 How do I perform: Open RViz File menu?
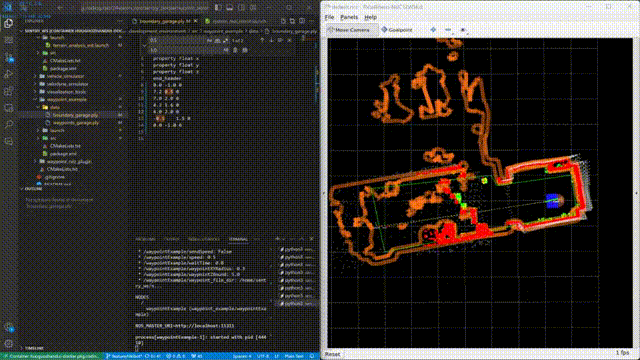[329, 17]
